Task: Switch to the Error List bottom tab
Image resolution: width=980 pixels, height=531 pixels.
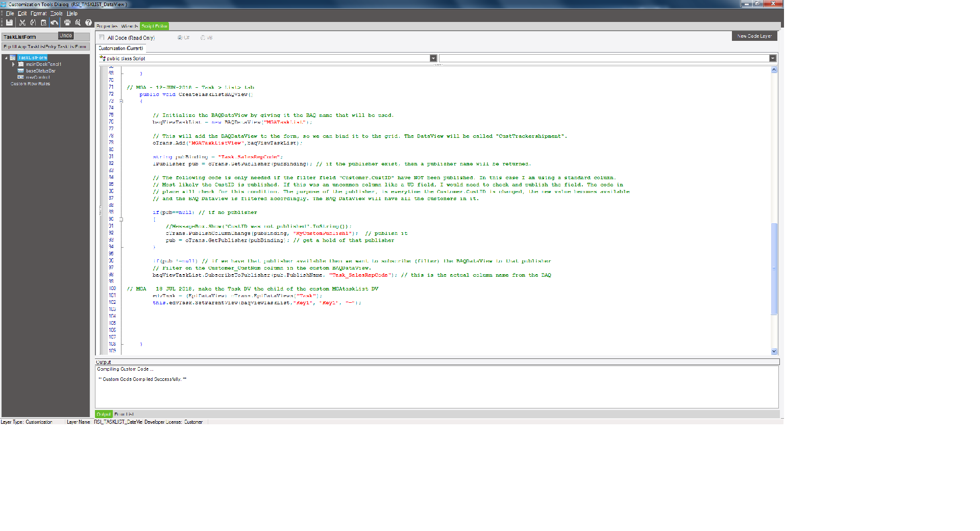Action: point(124,414)
